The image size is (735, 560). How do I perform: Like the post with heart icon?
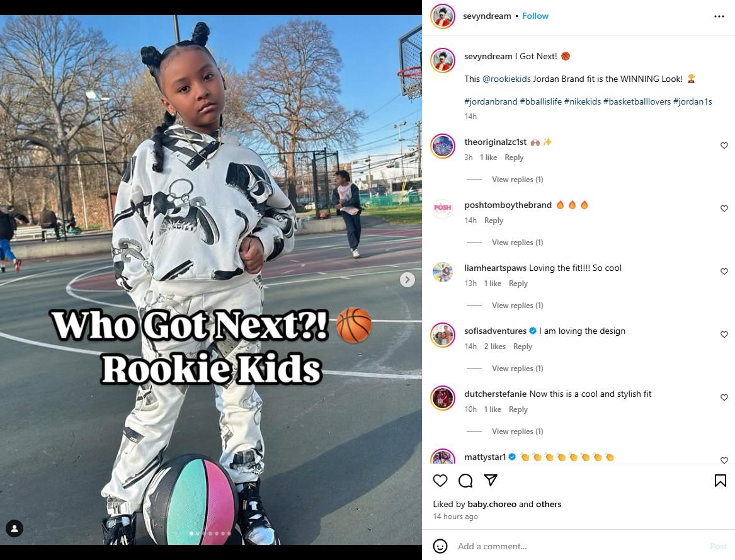click(x=440, y=480)
